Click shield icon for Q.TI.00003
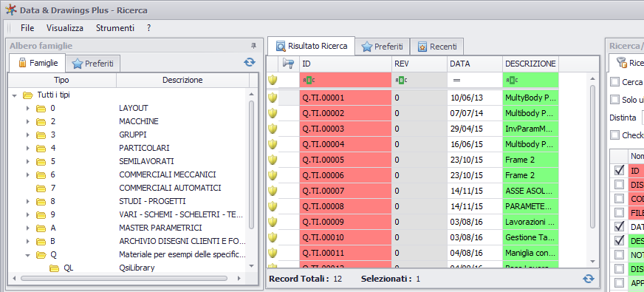This screenshot has height=292, width=644. [x=273, y=129]
